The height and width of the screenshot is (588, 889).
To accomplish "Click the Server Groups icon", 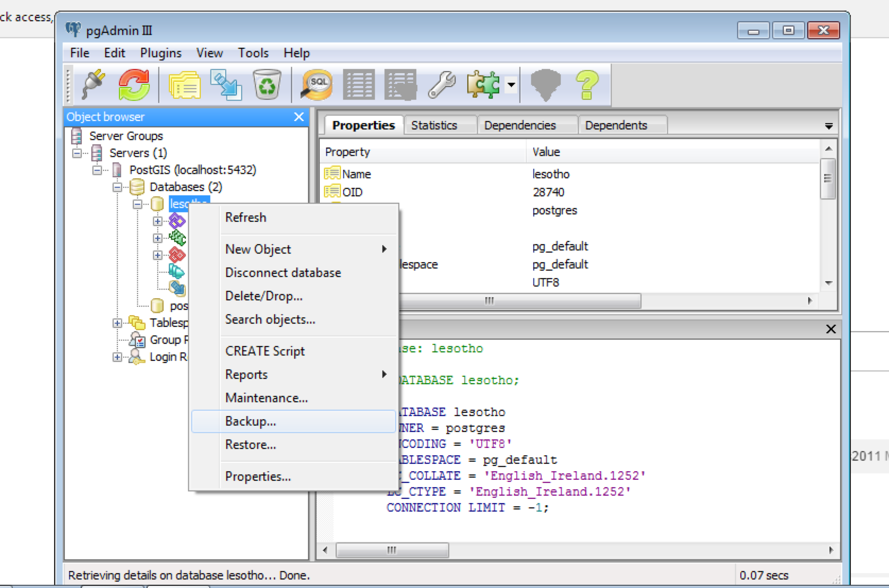I will point(77,136).
